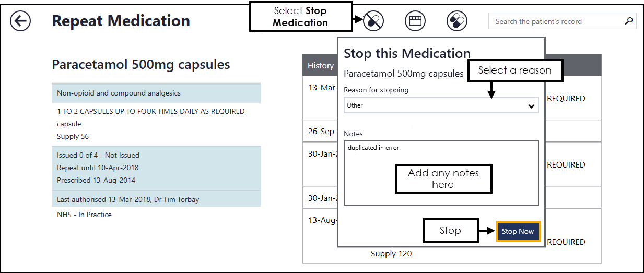The height and width of the screenshot is (273, 644).
Task: Select the History column header
Action: point(320,66)
